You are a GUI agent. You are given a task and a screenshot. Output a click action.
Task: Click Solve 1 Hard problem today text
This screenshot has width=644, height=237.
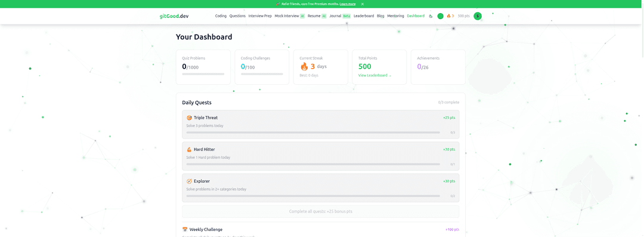[208, 157]
